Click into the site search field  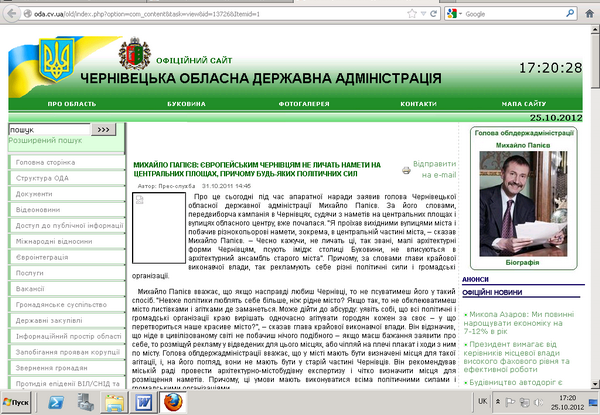click(47, 130)
